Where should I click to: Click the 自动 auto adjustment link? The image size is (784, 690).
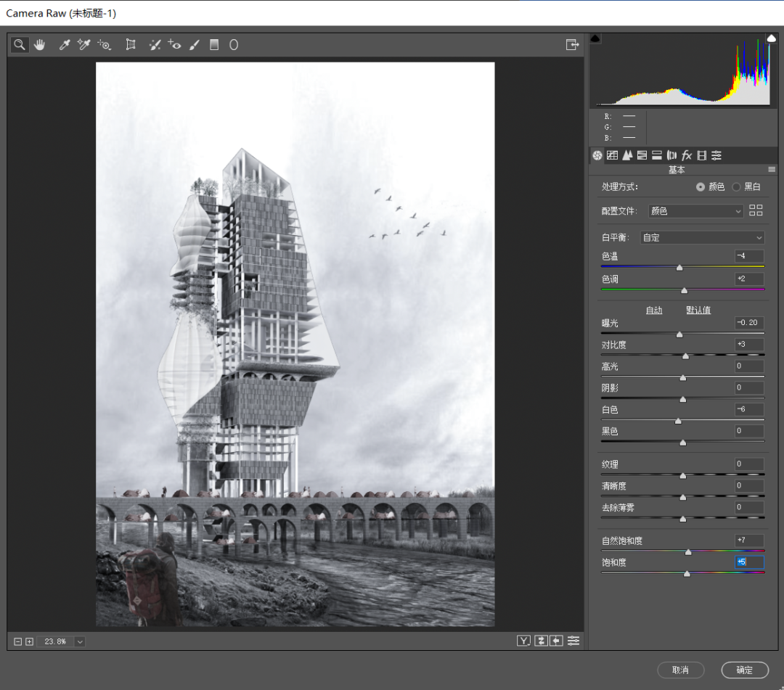pyautogui.click(x=654, y=310)
